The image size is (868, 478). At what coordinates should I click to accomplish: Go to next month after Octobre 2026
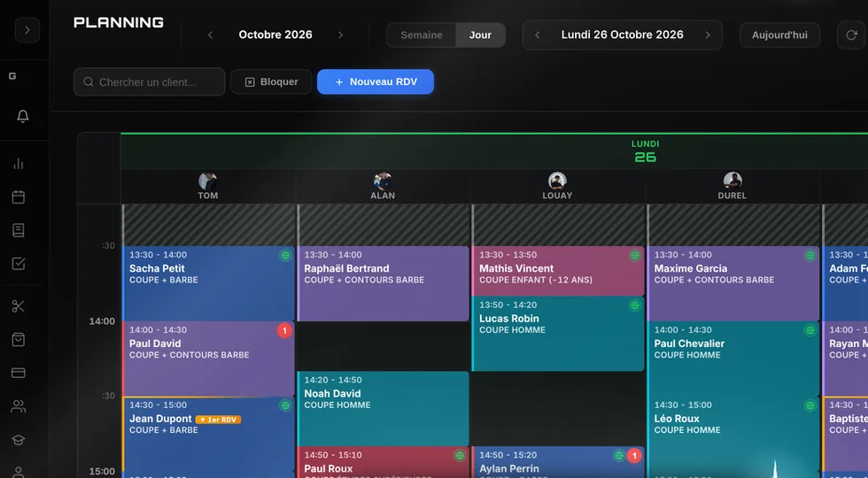[x=340, y=35]
